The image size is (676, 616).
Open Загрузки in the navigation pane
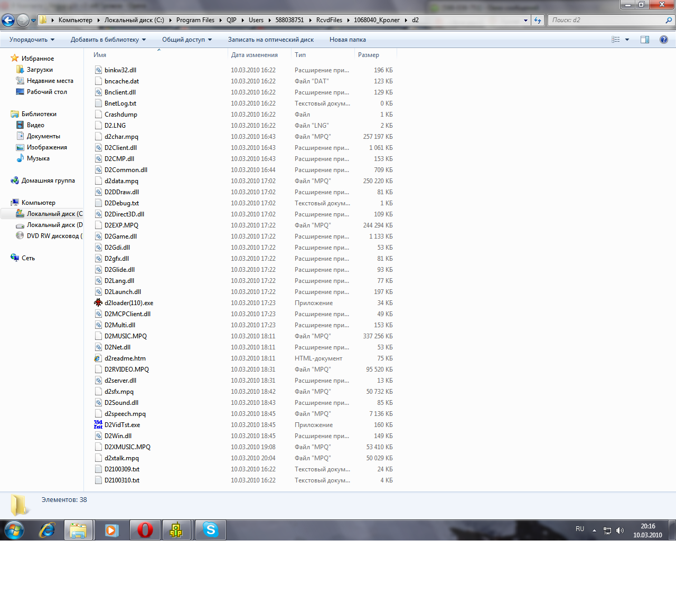pos(40,70)
